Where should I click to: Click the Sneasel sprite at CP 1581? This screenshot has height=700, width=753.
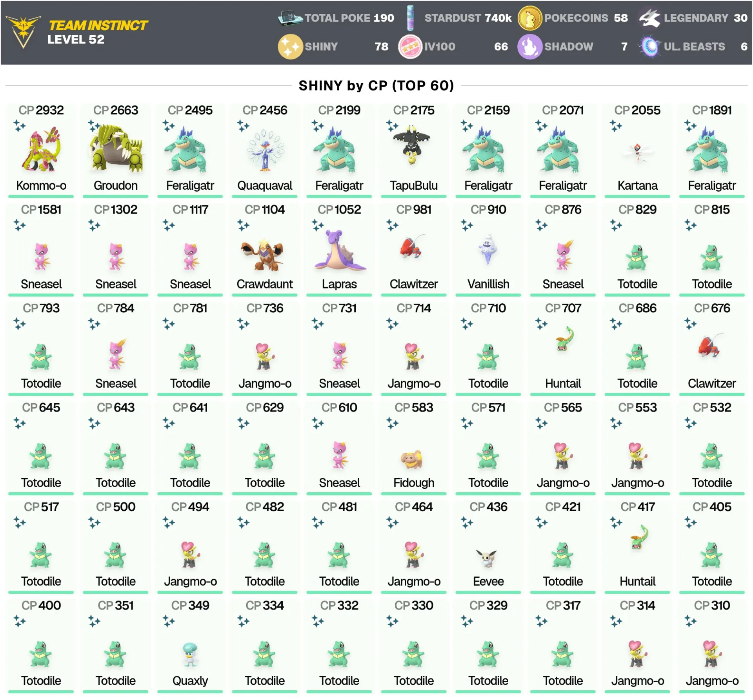point(41,256)
